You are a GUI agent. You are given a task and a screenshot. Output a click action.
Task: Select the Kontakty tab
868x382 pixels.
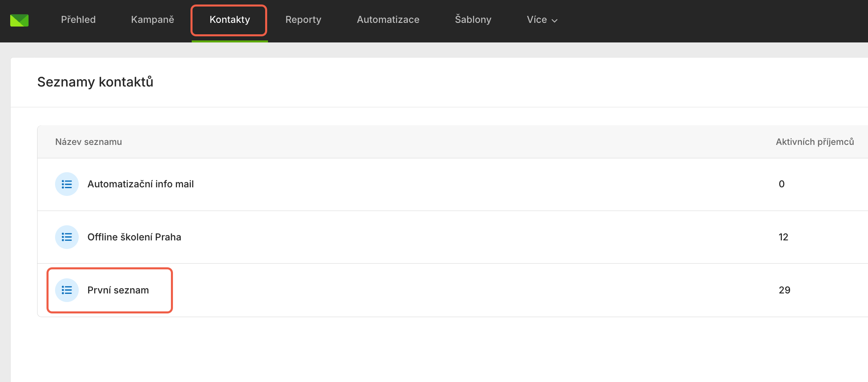click(230, 20)
